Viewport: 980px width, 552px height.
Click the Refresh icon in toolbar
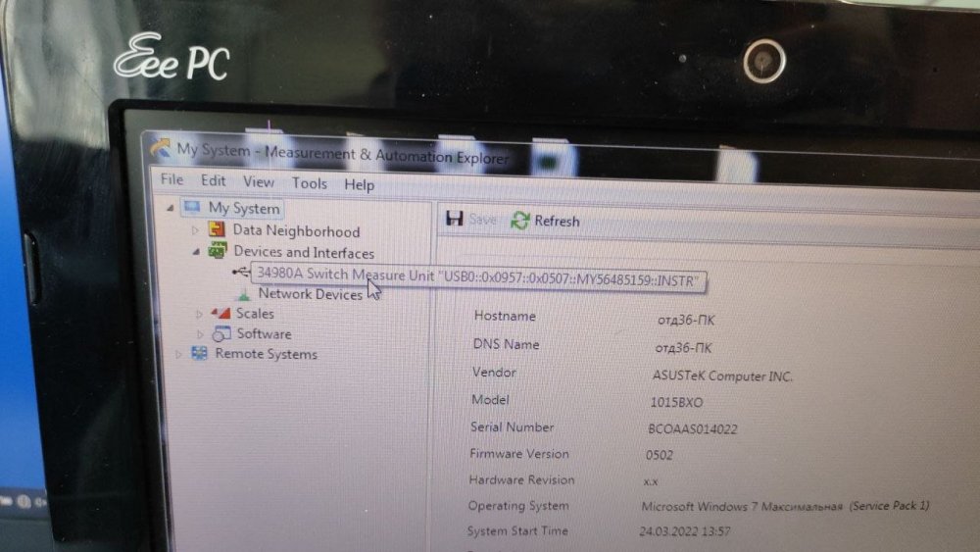tap(520, 220)
